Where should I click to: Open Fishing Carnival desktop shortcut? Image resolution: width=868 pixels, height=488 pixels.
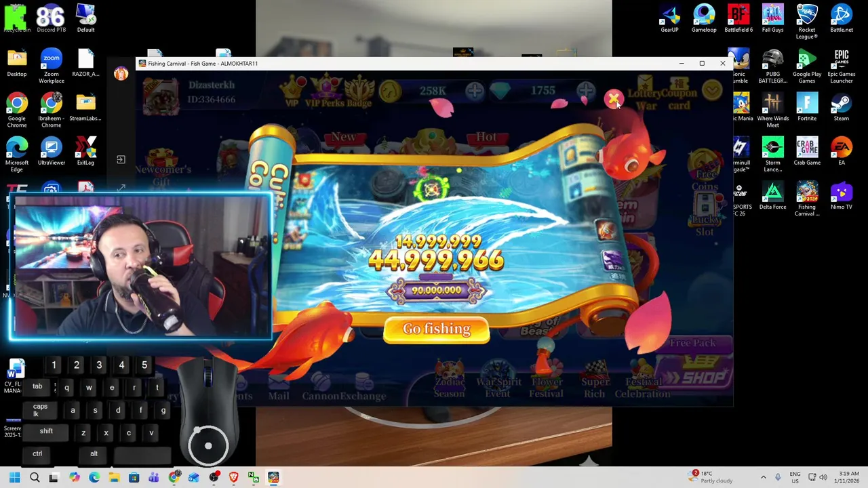coord(807,199)
